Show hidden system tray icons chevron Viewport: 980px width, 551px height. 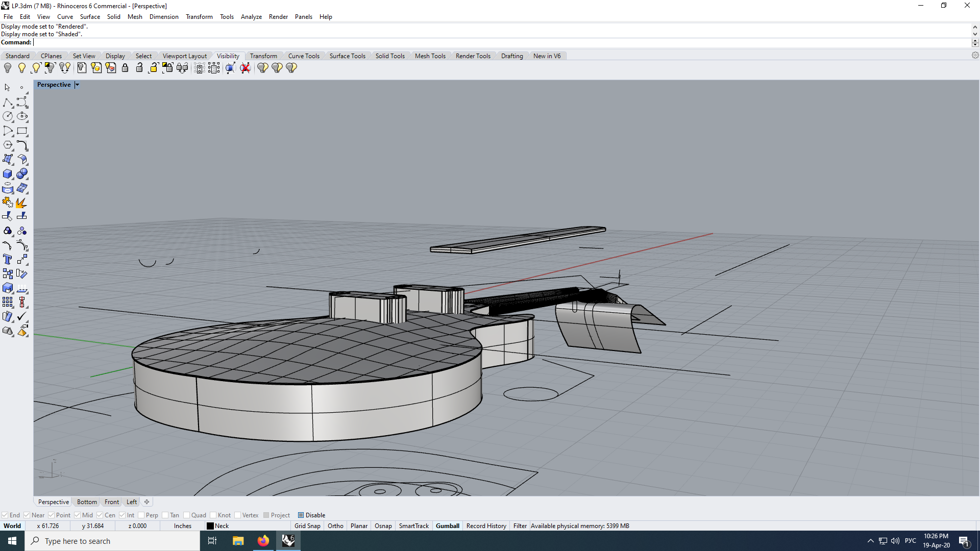870,541
